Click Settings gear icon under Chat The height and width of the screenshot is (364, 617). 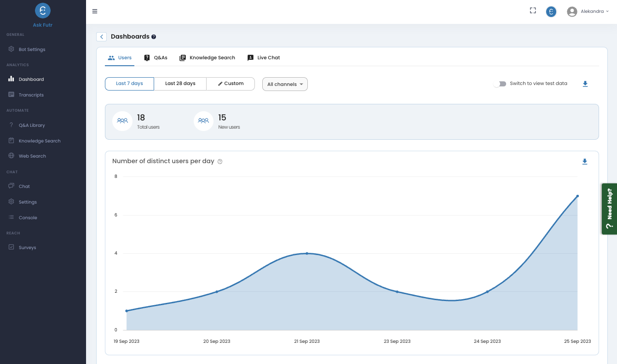12,202
